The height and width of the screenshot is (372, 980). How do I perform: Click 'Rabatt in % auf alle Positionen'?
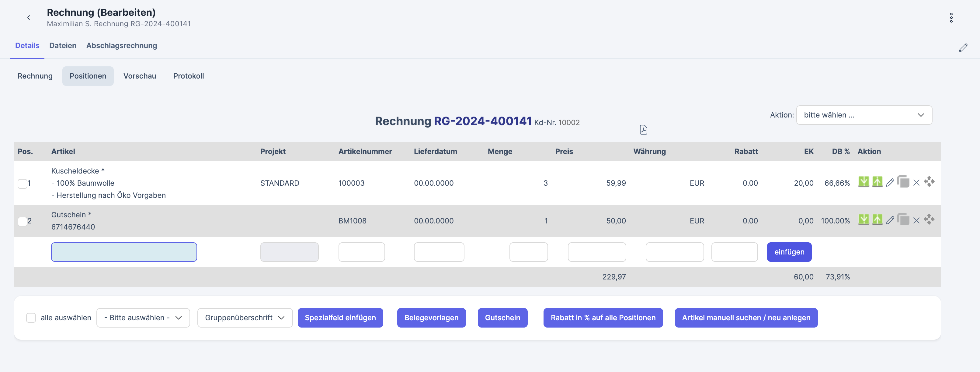[603, 318]
